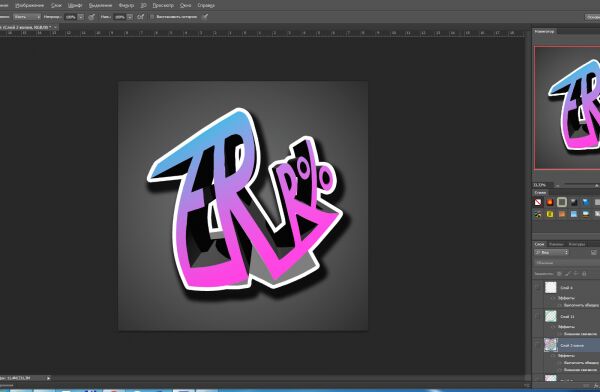Apply the plain orange style swatch
The width and height of the screenshot is (600, 392).
point(562,214)
